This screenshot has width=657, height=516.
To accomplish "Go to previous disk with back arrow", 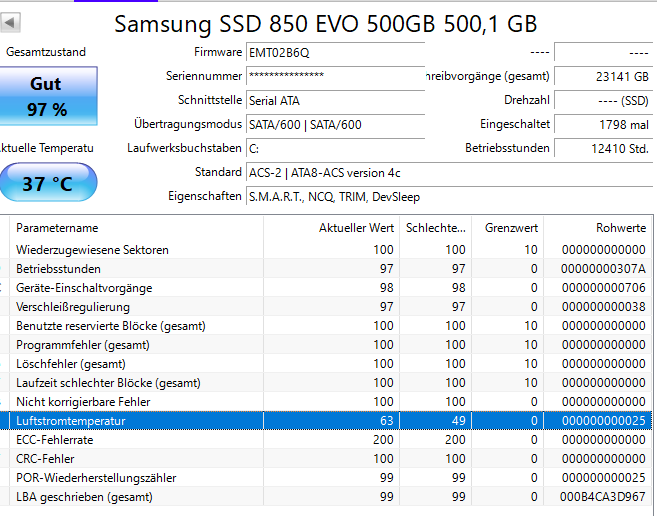I will [10, 22].
